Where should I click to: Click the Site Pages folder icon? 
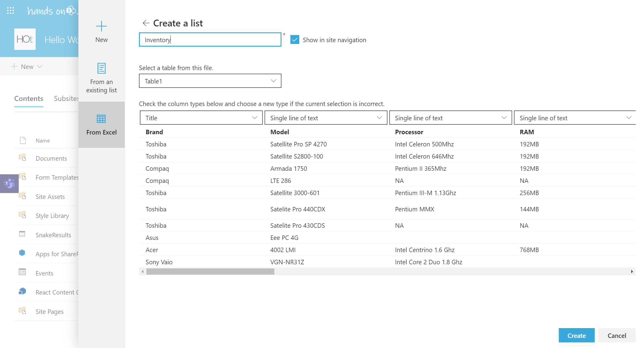click(22, 311)
